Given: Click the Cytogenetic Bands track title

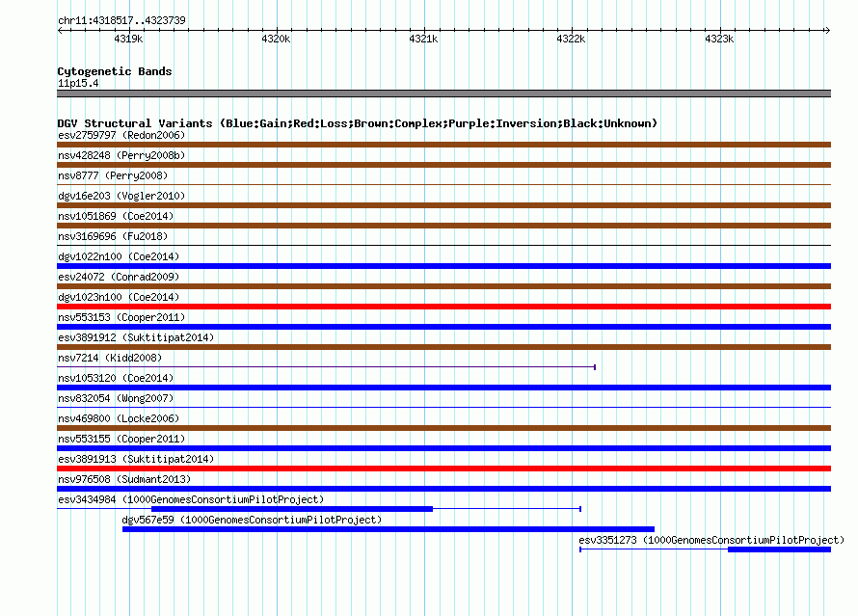Looking at the screenshot, I should 115,71.
